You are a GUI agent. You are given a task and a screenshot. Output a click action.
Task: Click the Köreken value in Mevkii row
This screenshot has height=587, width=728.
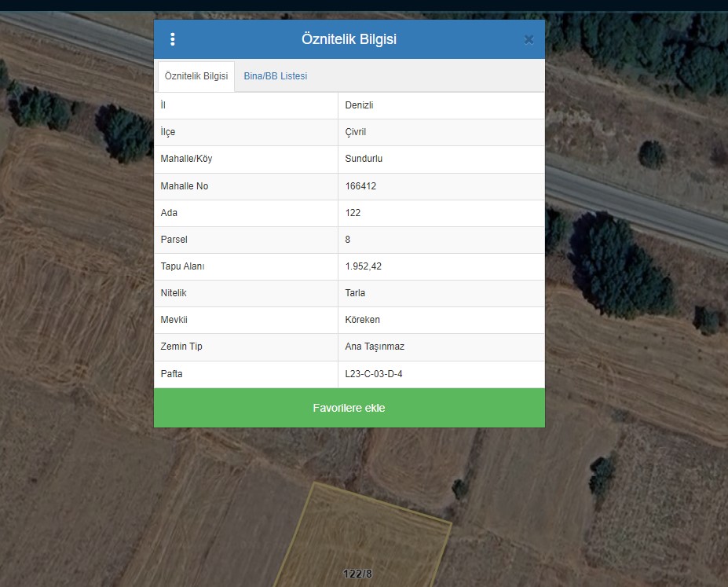(362, 321)
